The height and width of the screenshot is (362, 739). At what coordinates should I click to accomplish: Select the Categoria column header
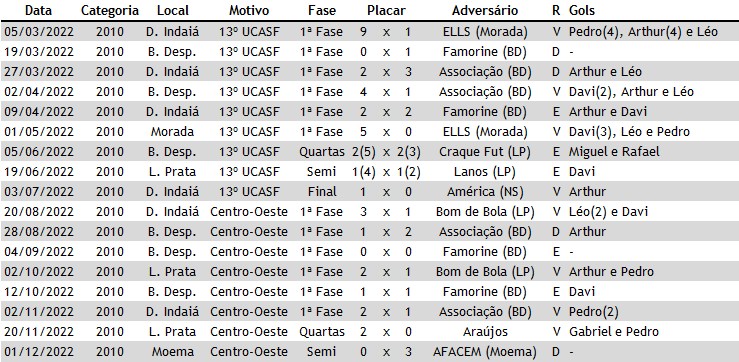coord(110,10)
